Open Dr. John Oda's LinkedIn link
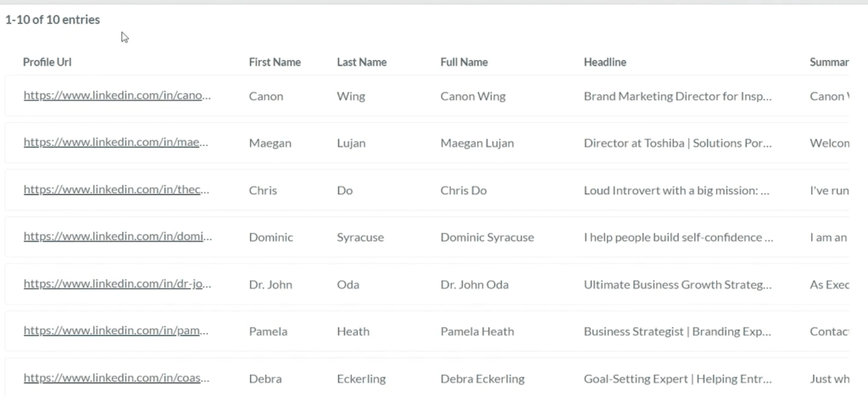The width and height of the screenshot is (868, 396). (117, 284)
